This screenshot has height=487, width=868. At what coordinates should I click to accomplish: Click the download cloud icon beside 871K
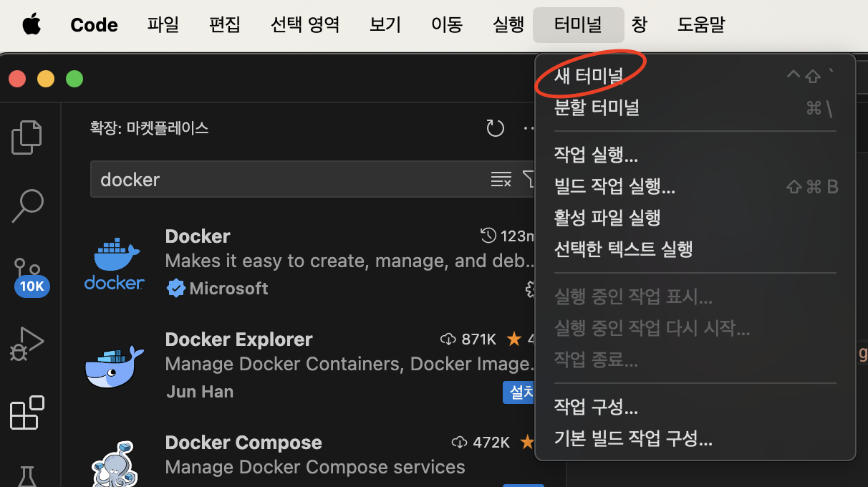[448, 339]
